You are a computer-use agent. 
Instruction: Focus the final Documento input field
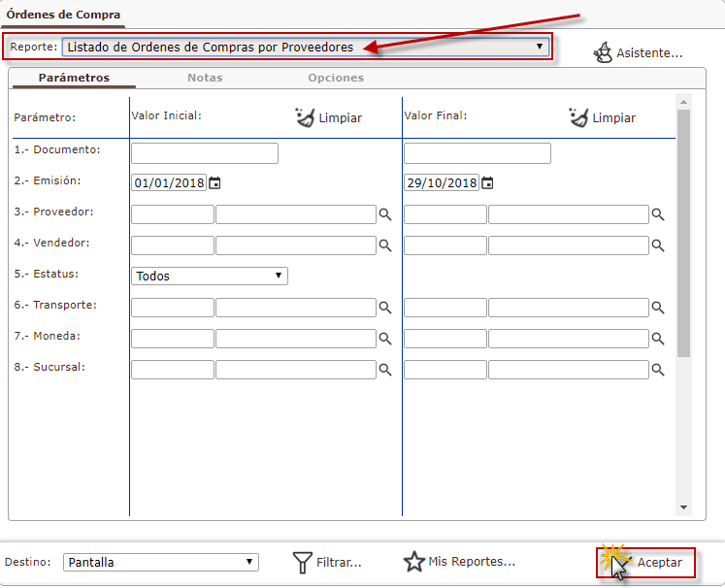(x=478, y=153)
